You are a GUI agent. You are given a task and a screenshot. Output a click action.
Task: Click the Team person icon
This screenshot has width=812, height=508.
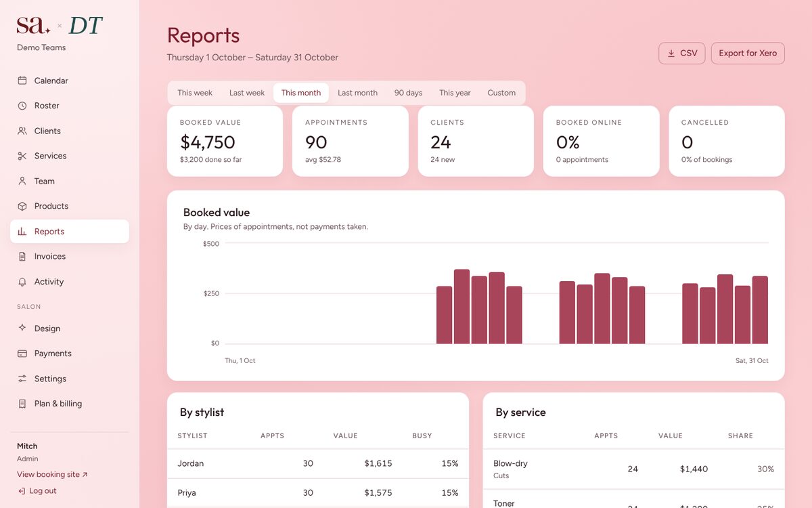pyautogui.click(x=22, y=181)
